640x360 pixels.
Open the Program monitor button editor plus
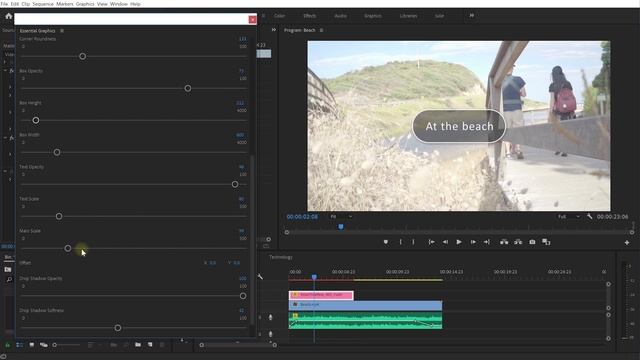tap(627, 243)
